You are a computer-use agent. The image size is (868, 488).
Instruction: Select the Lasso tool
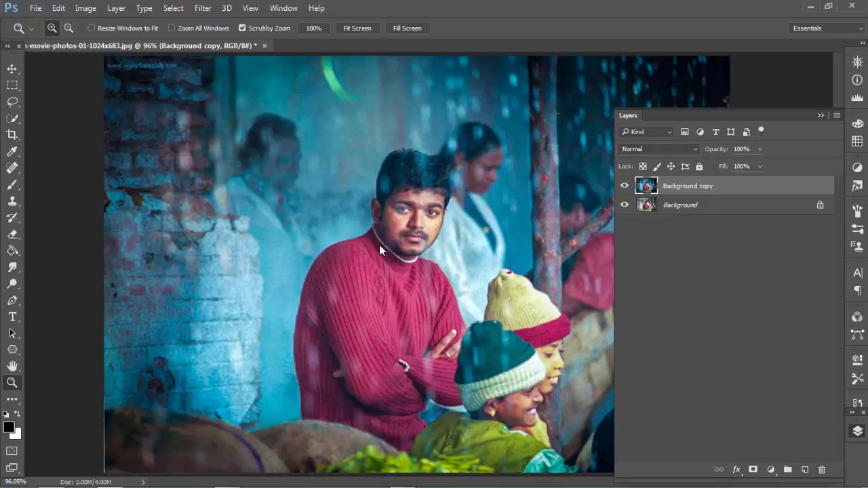pos(12,102)
